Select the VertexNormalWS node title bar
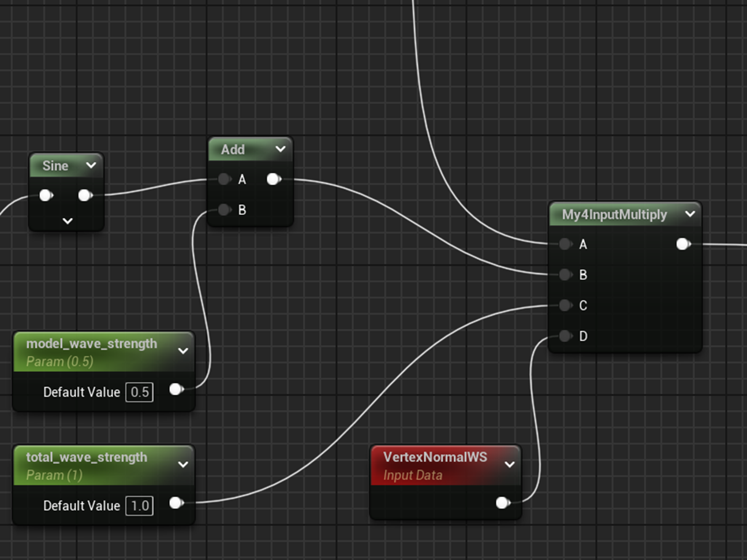 click(x=435, y=458)
